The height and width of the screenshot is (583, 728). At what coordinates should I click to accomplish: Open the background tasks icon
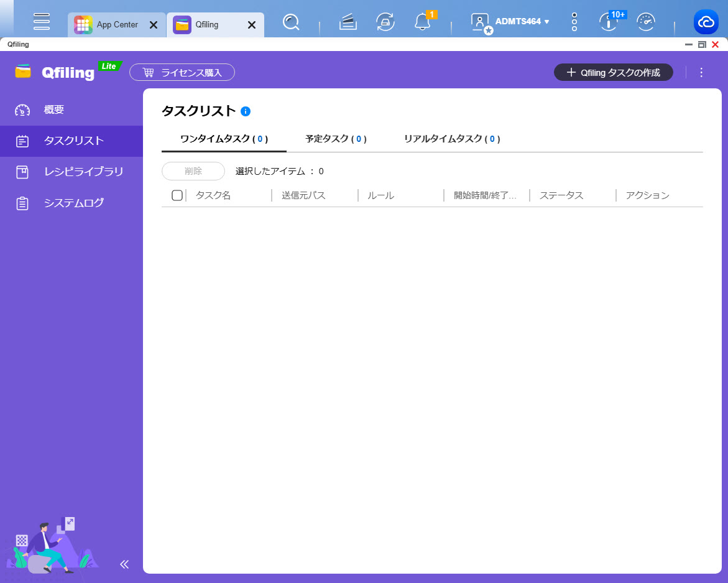tap(348, 22)
